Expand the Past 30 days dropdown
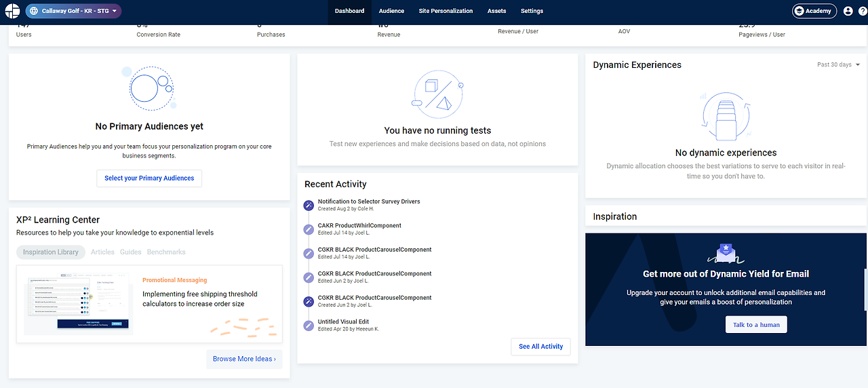868x388 pixels. point(839,65)
